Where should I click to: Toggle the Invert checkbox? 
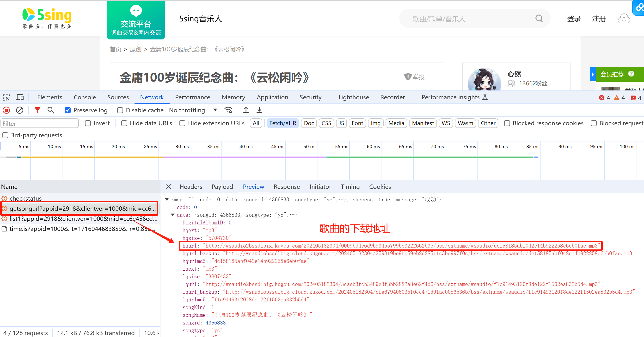coord(88,123)
